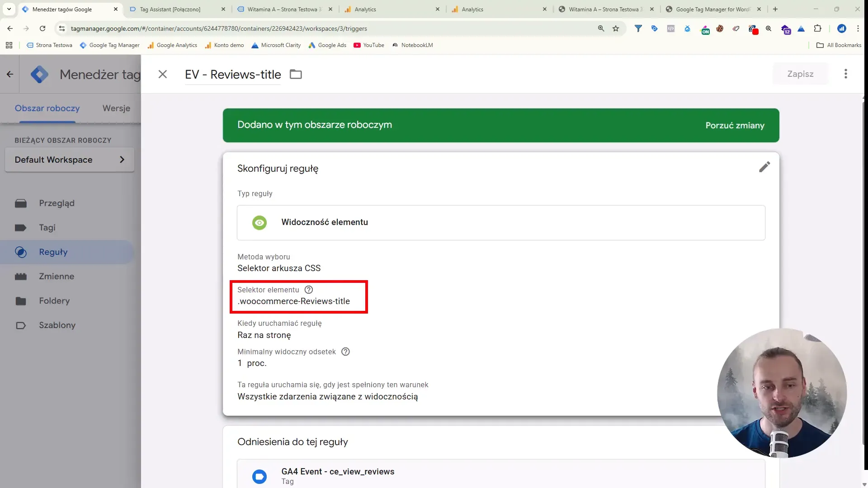Open the Google Ads bookmark
Screen dimensions: 868x488
[x=327, y=45]
